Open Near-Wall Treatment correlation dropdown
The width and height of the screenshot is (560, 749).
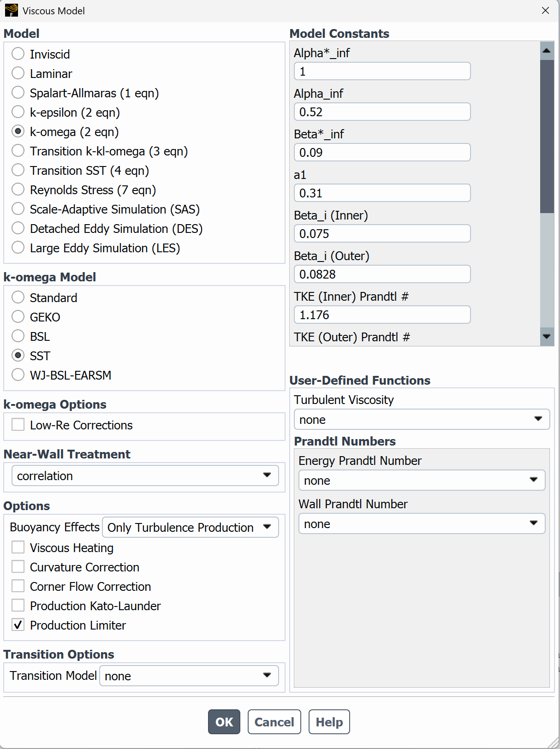coord(145,476)
